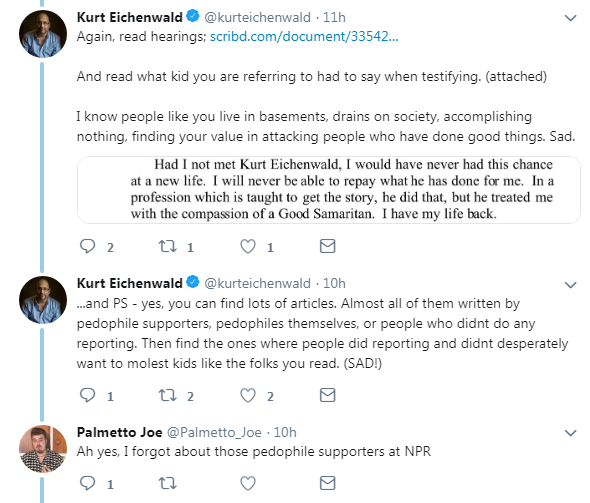Open Palmetto Joe's profile avatar

coord(43,449)
